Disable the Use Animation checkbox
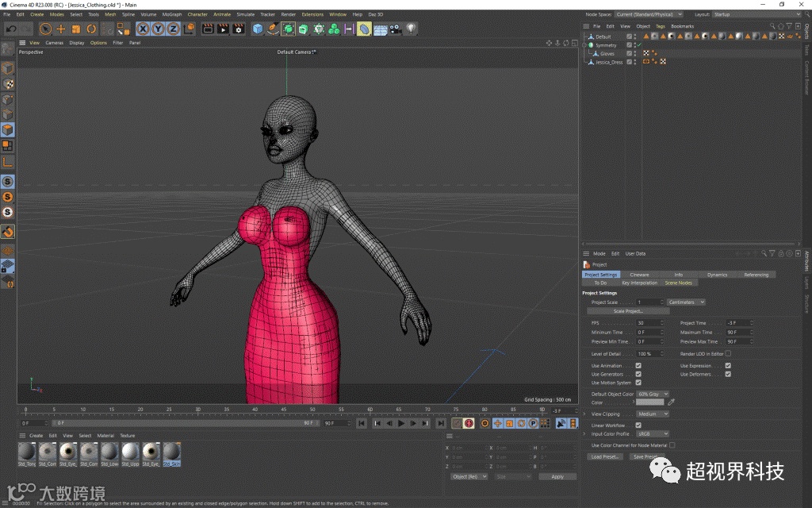The width and height of the screenshot is (812, 508). click(x=638, y=366)
